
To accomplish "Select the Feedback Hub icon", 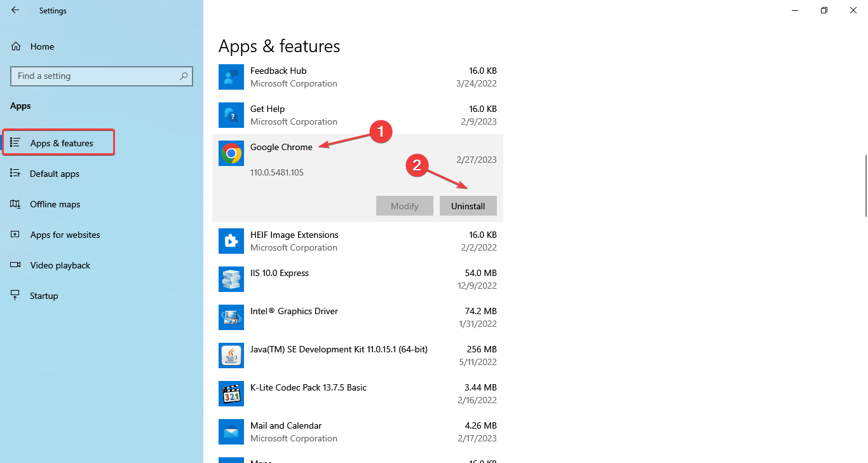I will [231, 77].
